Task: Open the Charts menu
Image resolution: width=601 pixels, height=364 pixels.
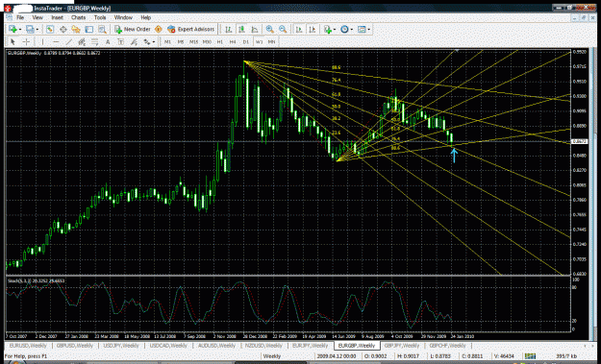Action: tap(78, 17)
